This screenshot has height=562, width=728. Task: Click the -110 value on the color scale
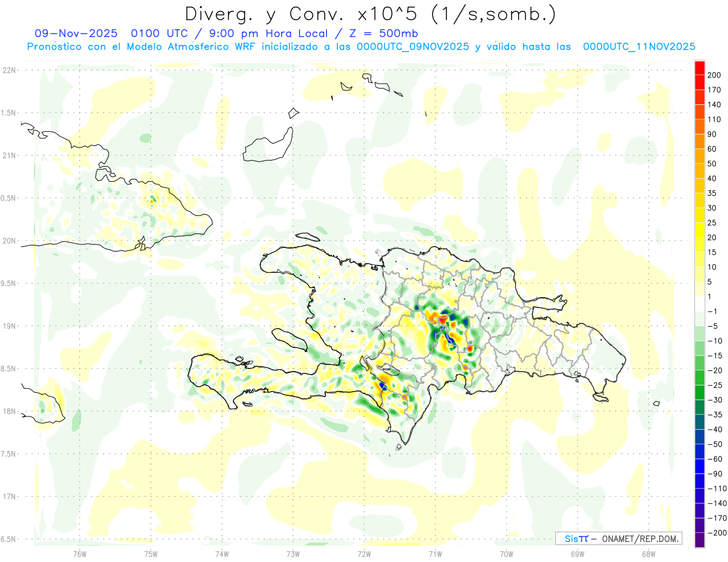[x=716, y=489]
